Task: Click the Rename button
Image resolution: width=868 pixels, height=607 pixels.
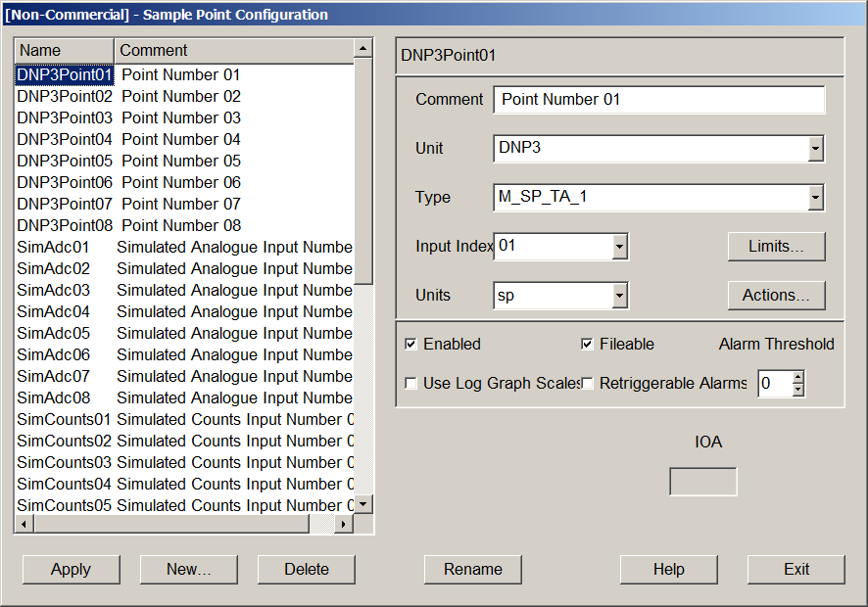Action: pyautogui.click(x=473, y=570)
